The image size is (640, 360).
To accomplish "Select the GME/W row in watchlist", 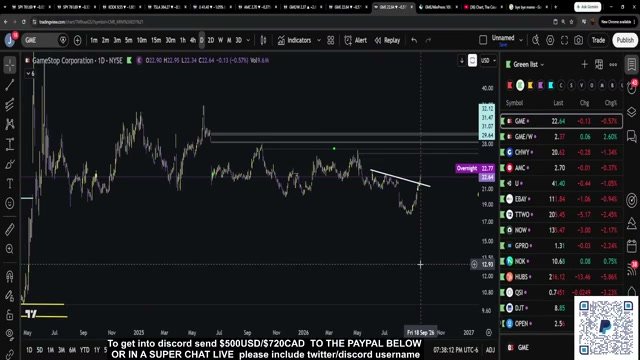I will click(x=562, y=137).
